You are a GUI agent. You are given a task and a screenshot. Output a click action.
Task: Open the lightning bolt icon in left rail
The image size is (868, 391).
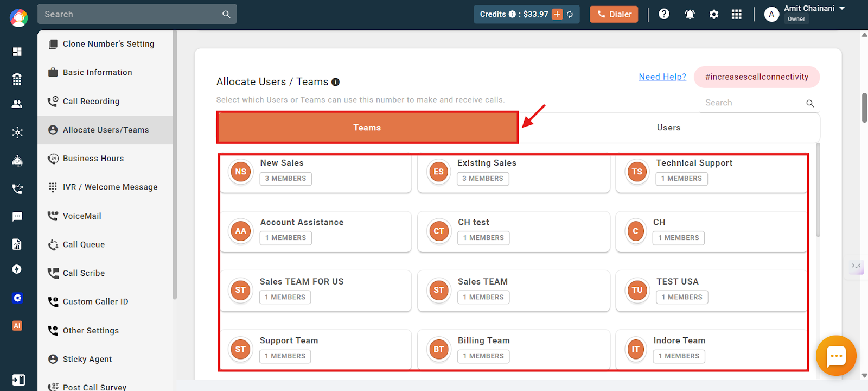17,269
